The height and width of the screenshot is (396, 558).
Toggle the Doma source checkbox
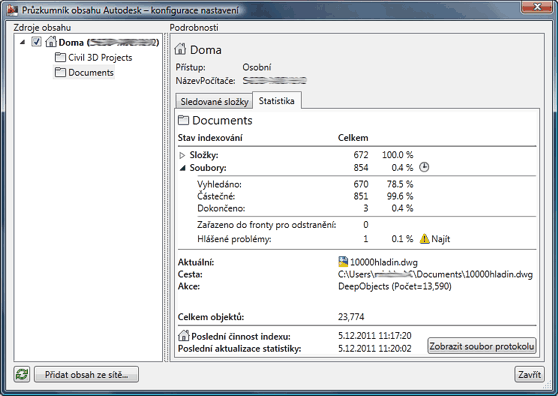[36, 42]
